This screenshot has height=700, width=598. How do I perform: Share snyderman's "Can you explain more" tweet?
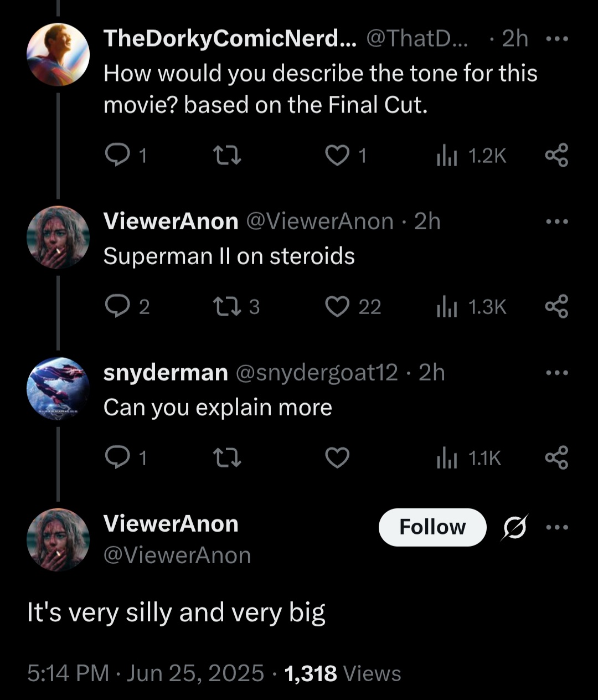pyautogui.click(x=556, y=458)
